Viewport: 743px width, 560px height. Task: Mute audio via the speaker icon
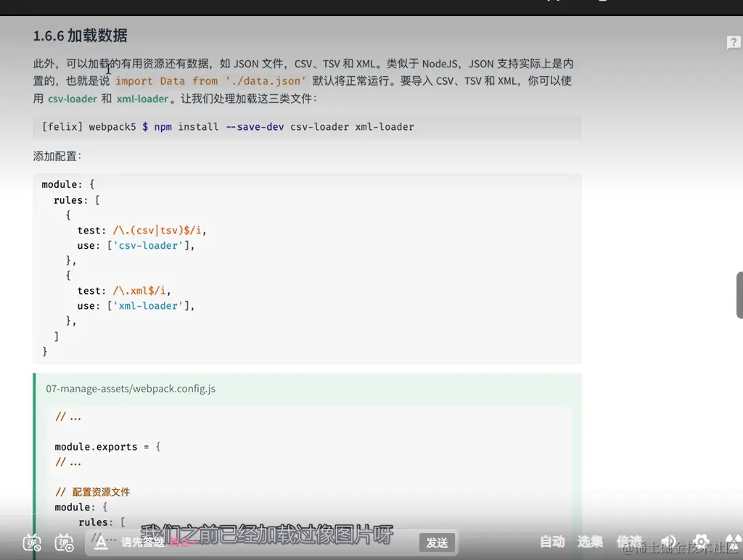coord(668,542)
